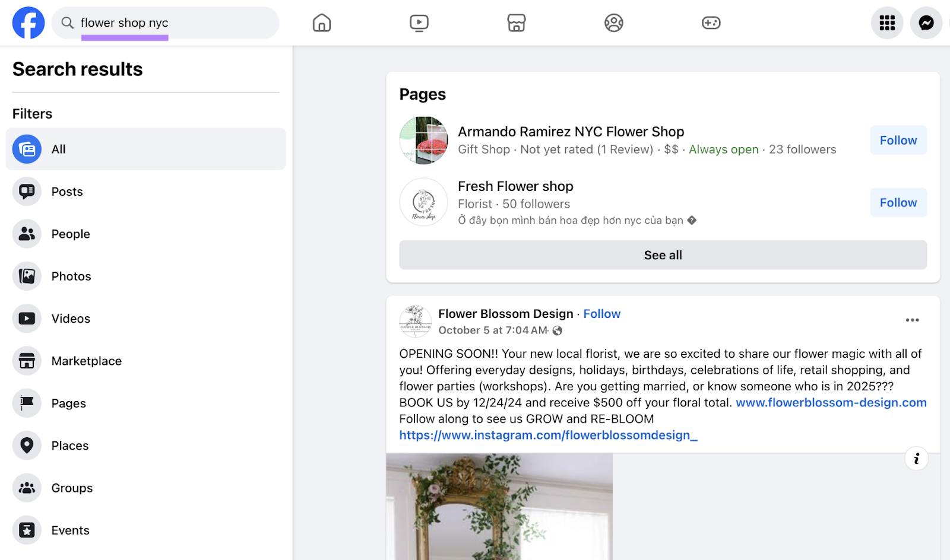This screenshot has width=950, height=560.
Task: Click the Facebook logo
Action: (x=28, y=23)
